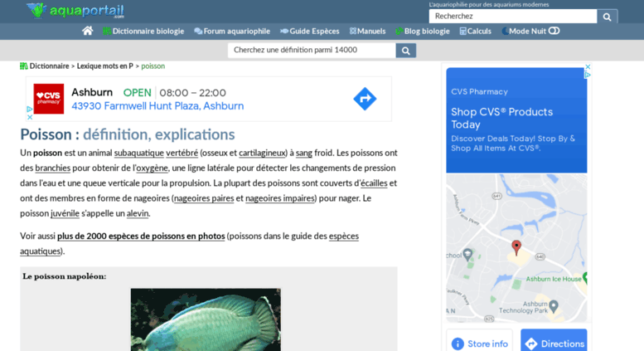Click the definition search input field

click(x=312, y=50)
